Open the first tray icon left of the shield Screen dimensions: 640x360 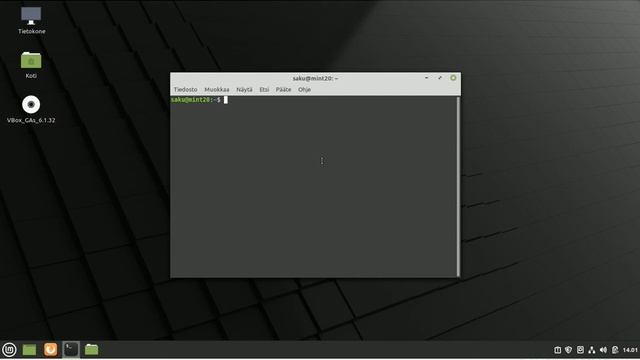click(x=557, y=350)
